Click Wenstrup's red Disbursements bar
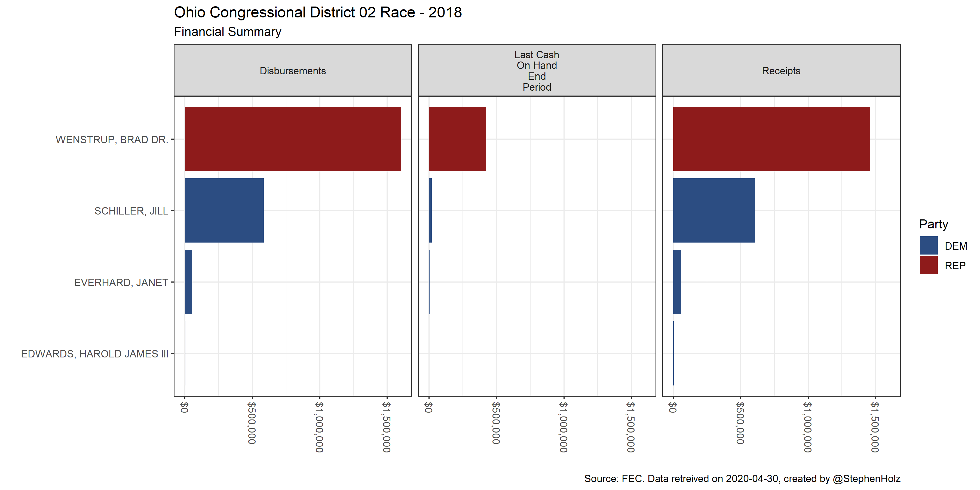This screenshot has width=980, height=490. coord(293,139)
